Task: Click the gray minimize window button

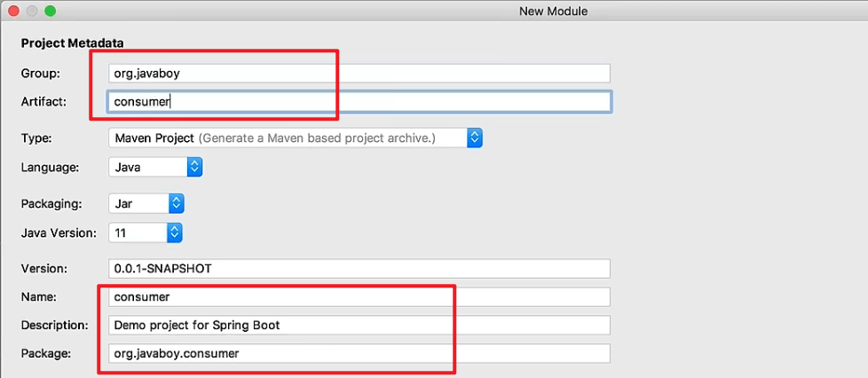Action: click(32, 11)
